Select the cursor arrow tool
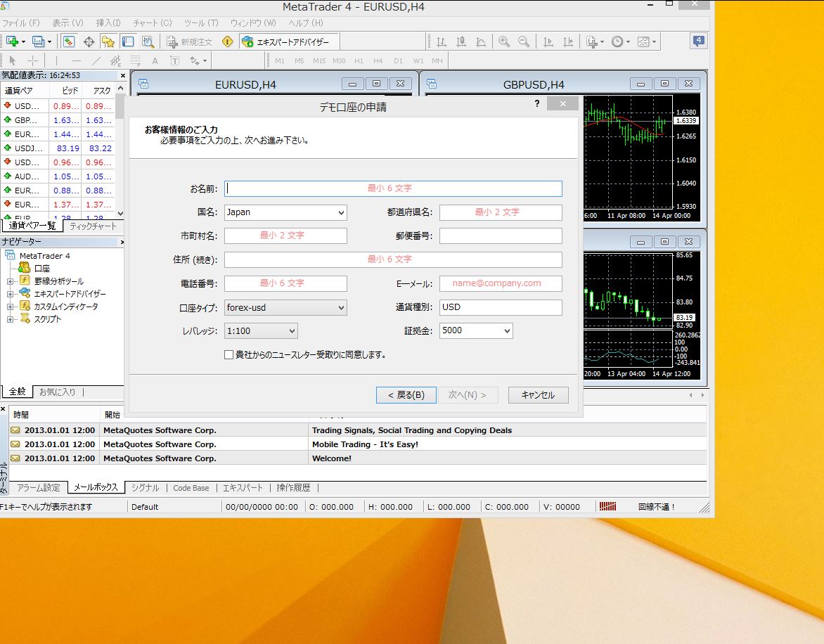The image size is (824, 644). [13, 61]
